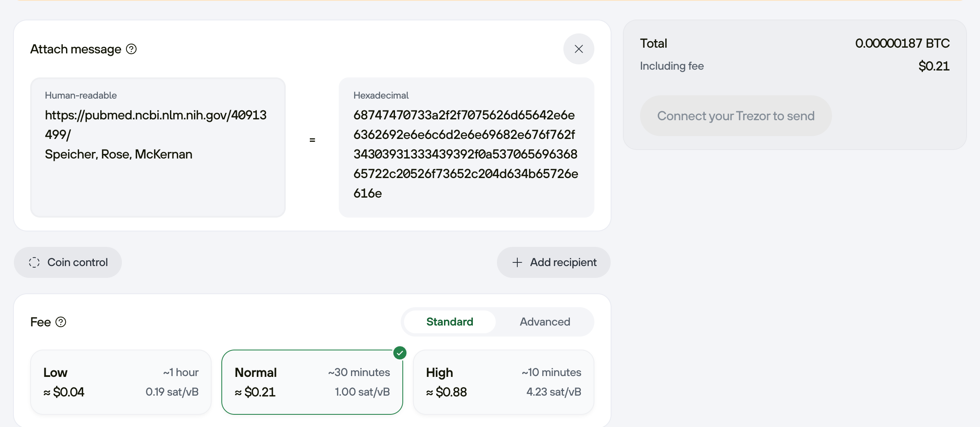Click the $0.21 Including fee value
980x427 pixels.
[x=934, y=66]
